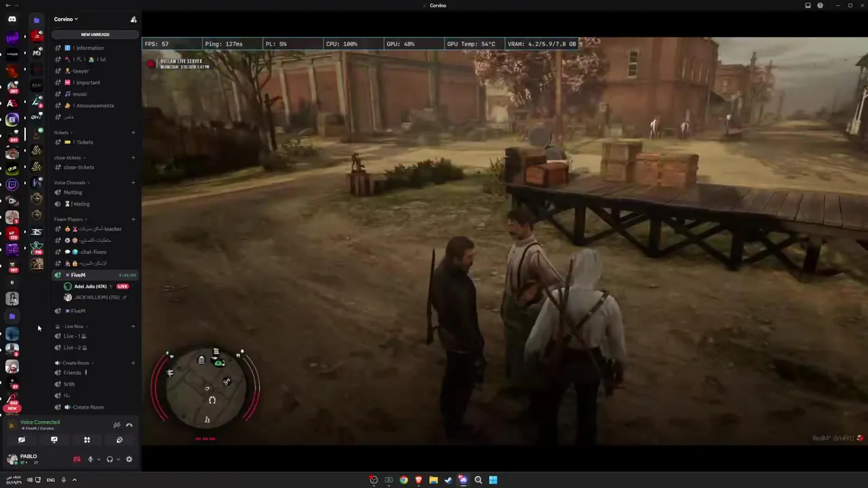Open User Settings gear icon

click(x=129, y=460)
